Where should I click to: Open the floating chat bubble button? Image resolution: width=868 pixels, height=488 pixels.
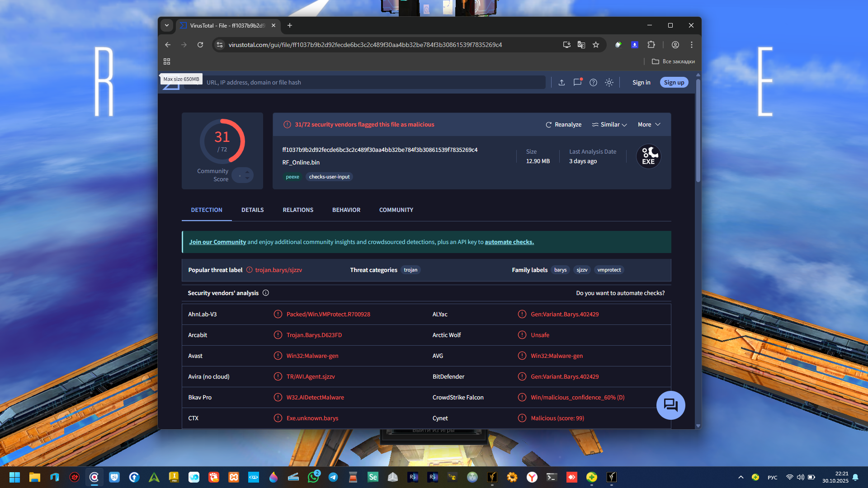(x=670, y=405)
